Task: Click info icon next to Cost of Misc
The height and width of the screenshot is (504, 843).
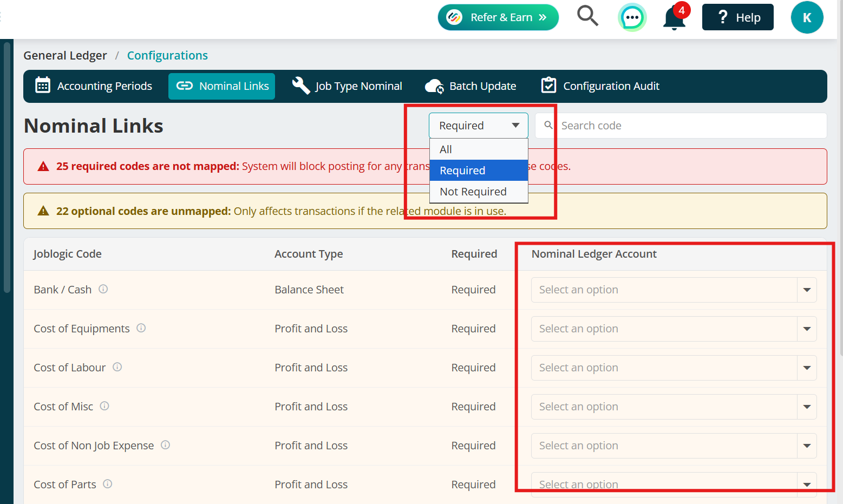Action: pyautogui.click(x=105, y=406)
